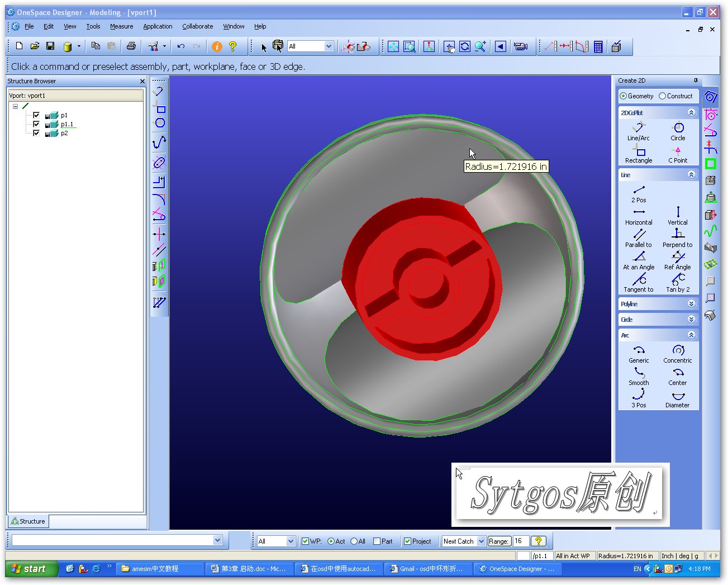Create a new file with New icon
Screen dimensions: 728x585
(20, 46)
